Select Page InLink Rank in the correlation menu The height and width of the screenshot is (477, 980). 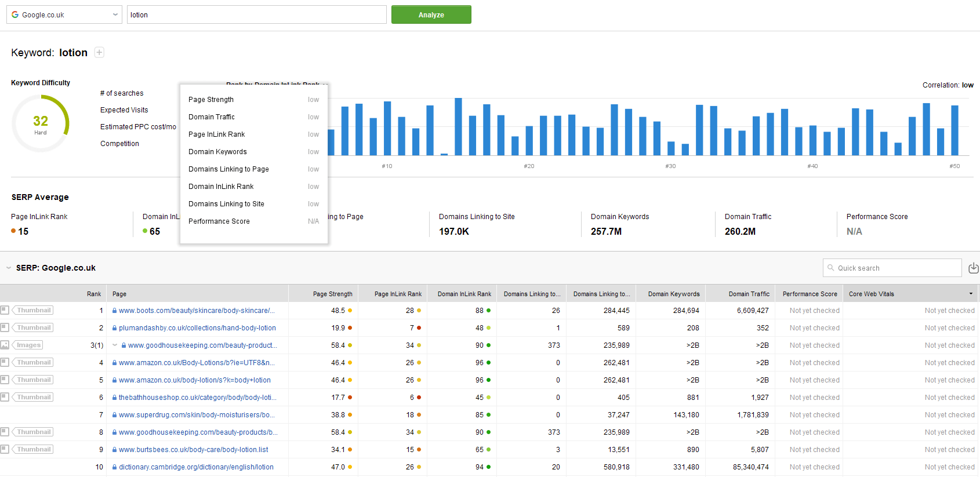point(254,134)
